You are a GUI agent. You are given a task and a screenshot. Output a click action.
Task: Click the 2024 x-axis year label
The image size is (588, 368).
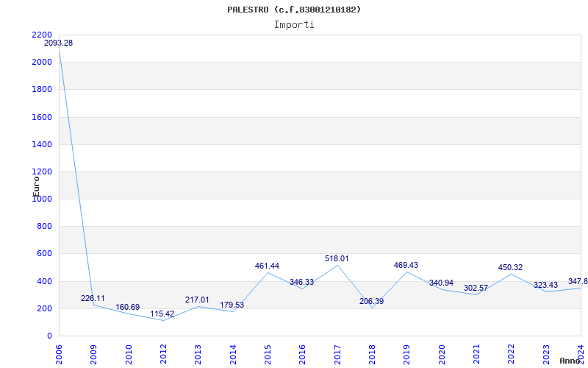581,353
